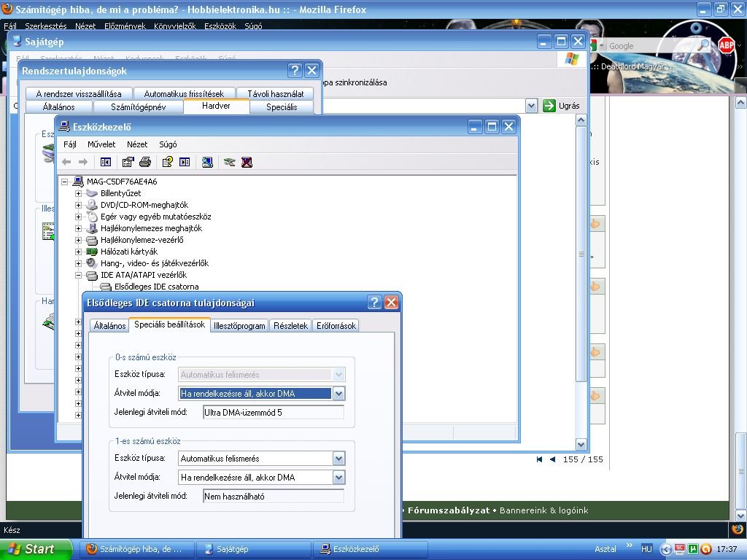747x560 pixels.
Task: Click computer icon of MAG-C5DF76AE4A6
Action: click(x=78, y=182)
